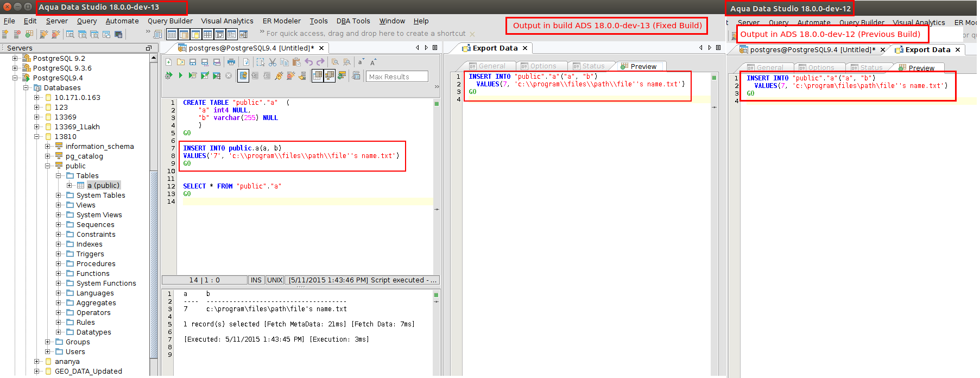Switch to Options tab in dev-13 Export Data
The image size is (980, 378).
tap(539, 66)
